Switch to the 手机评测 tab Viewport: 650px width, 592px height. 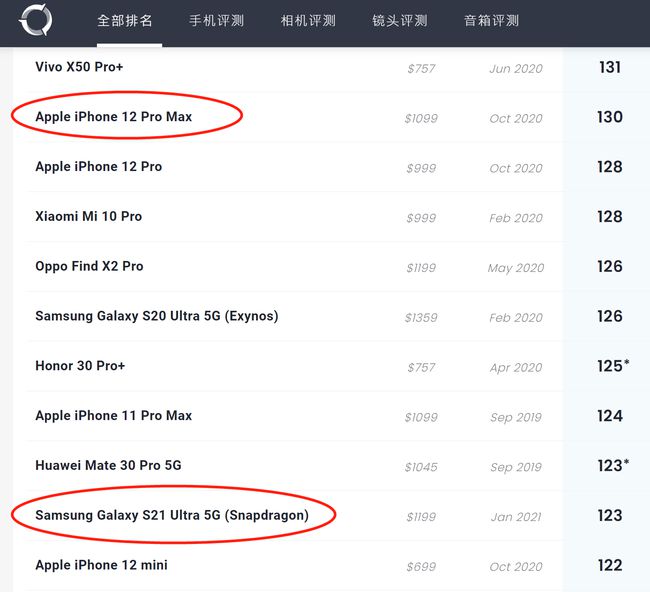pos(216,21)
